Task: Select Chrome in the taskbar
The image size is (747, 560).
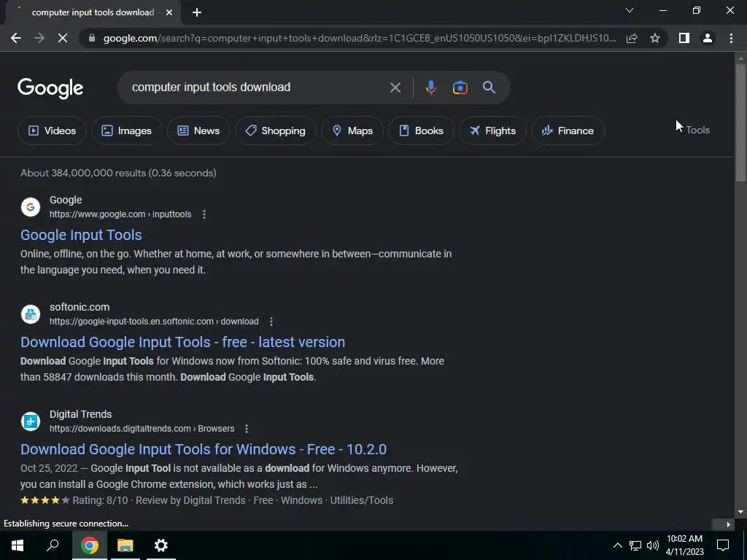Action: click(89, 545)
